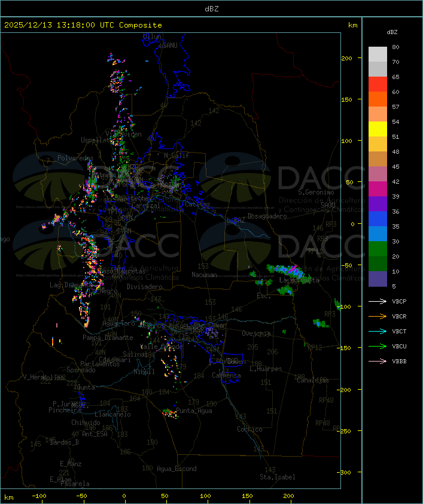Pick the red 60-65 dBZ swatch

point(378,84)
